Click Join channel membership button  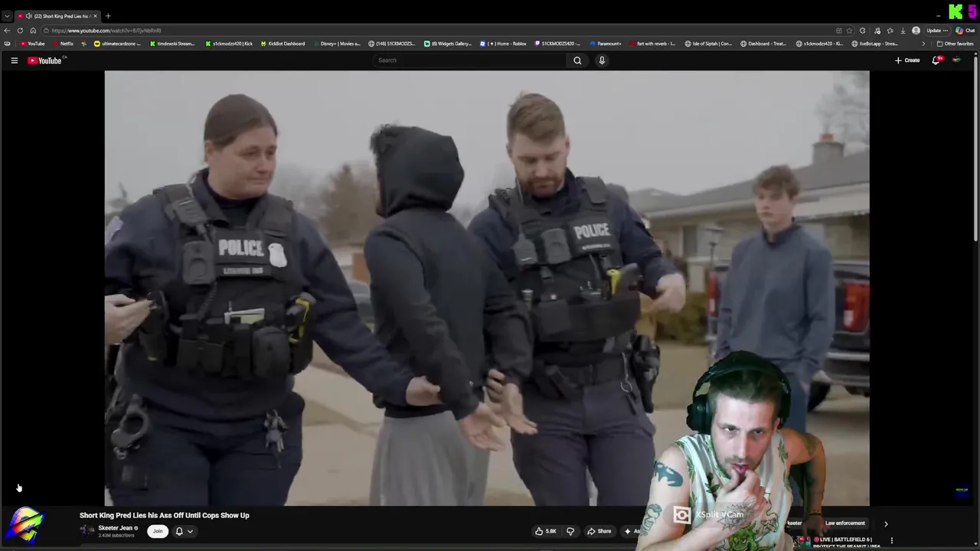point(158,531)
